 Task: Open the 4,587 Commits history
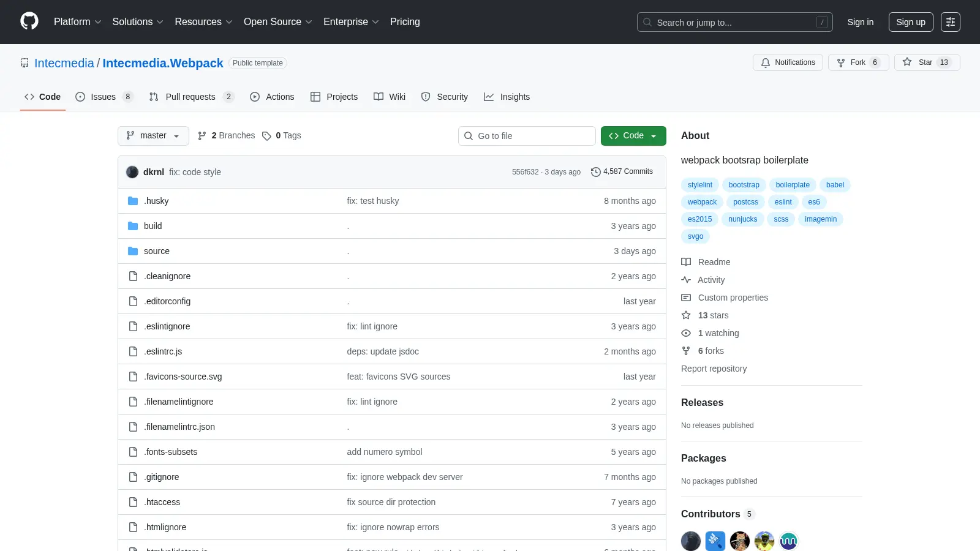[x=622, y=172]
